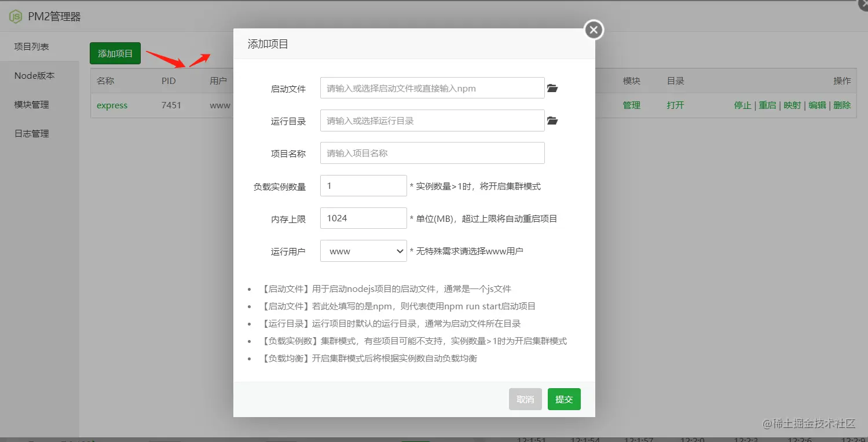
Task: Click the 项目名称 input field
Action: point(431,153)
